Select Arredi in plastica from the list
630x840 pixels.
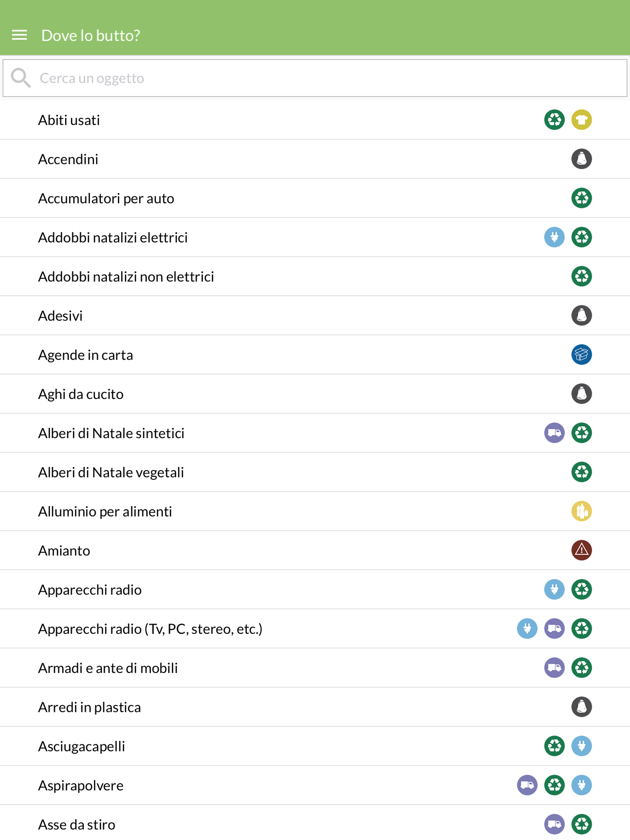[315, 707]
